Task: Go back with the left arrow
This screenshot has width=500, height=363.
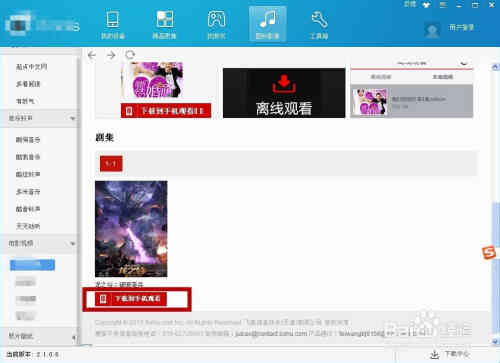Action: (x=92, y=55)
